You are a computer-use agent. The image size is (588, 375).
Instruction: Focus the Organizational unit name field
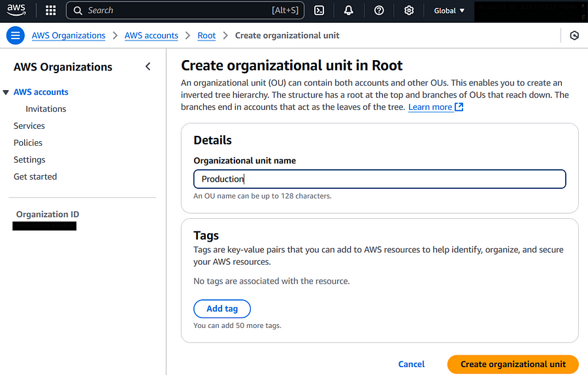click(380, 179)
